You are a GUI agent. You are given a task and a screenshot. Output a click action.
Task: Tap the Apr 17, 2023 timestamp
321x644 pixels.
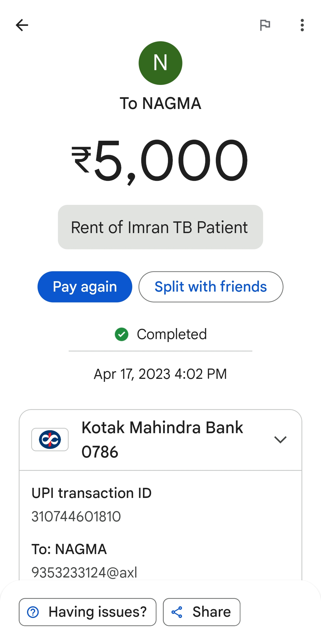point(160,374)
